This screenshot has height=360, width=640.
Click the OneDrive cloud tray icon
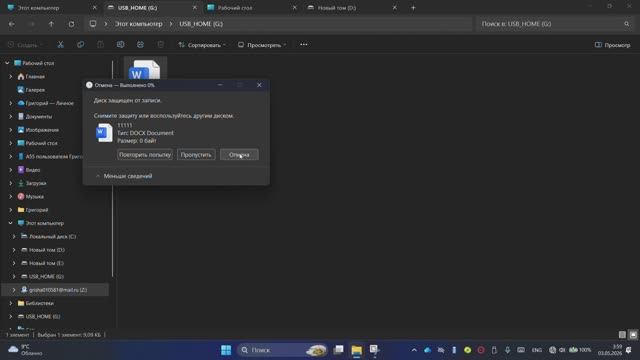tap(427, 350)
